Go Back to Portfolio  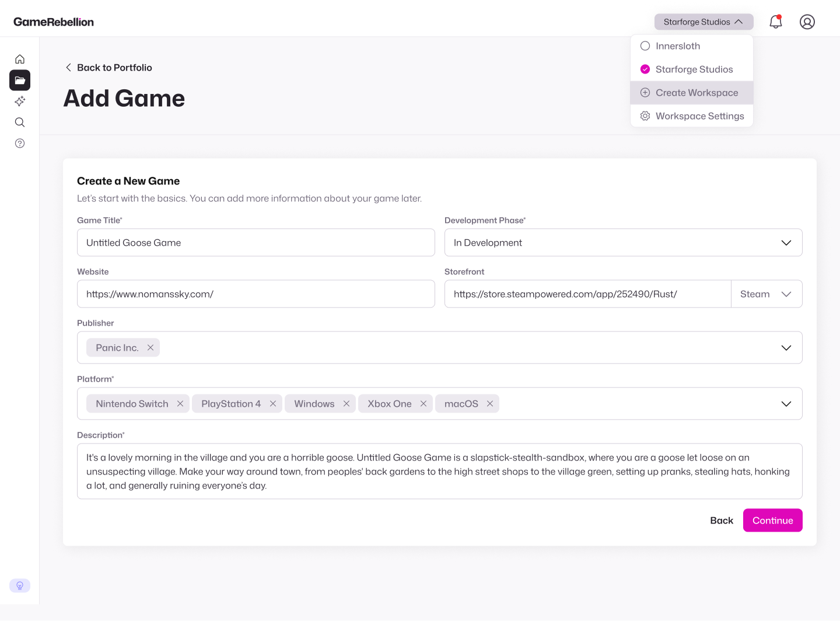[x=108, y=67]
